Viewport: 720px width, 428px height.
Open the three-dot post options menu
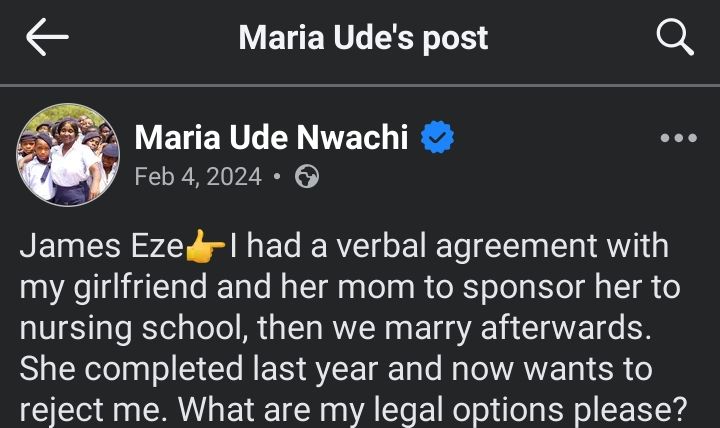[679, 138]
